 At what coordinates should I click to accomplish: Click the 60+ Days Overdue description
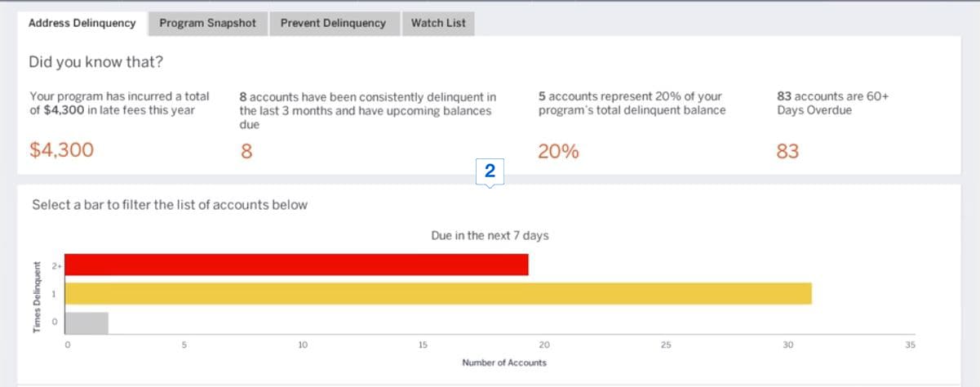832,103
